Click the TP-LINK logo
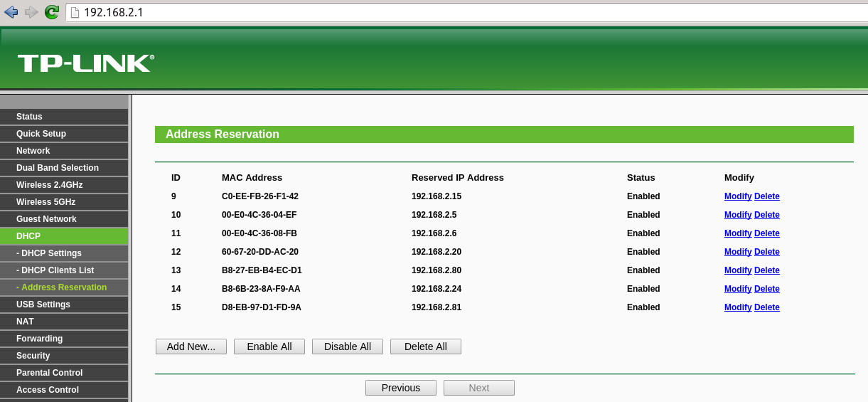Viewport: 868px width, 402px height. tap(85, 63)
